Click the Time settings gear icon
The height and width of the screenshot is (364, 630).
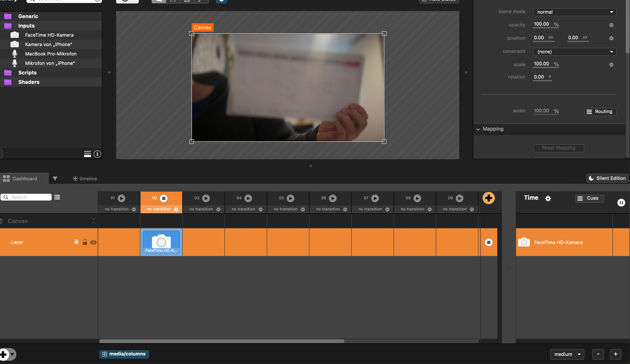[548, 198]
